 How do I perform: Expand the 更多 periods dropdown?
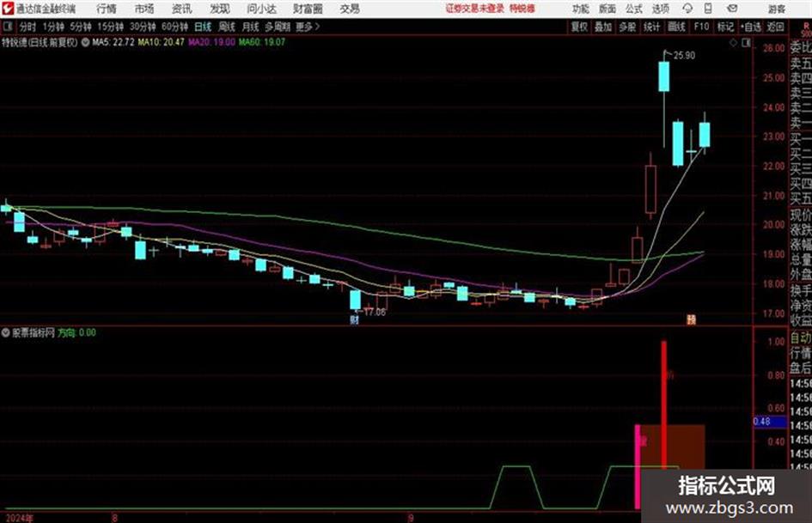click(x=308, y=27)
